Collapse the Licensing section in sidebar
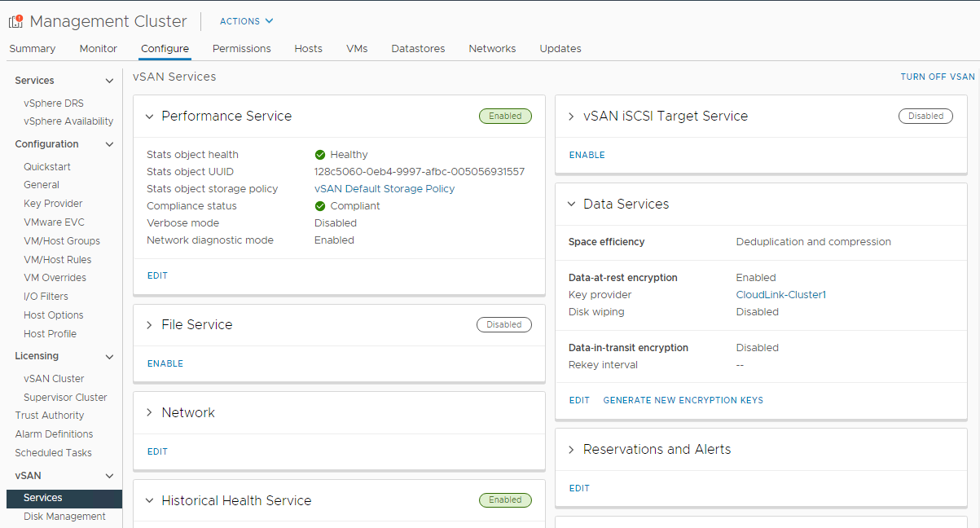 [x=110, y=355]
